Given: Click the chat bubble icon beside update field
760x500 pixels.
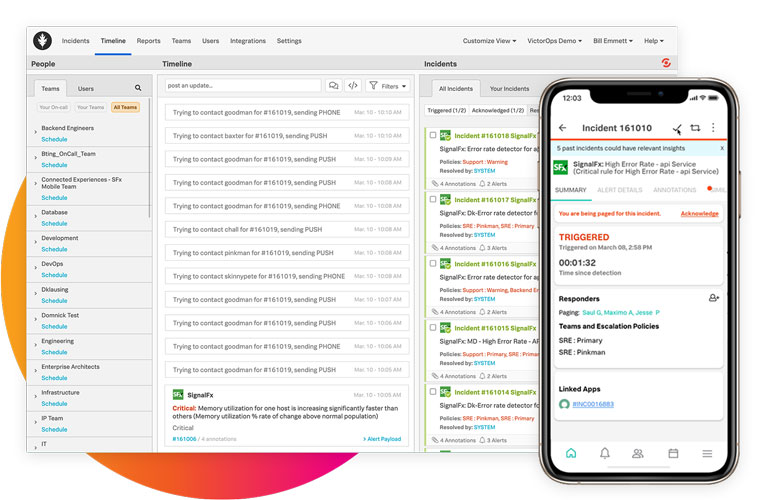Looking at the screenshot, I should [333, 86].
